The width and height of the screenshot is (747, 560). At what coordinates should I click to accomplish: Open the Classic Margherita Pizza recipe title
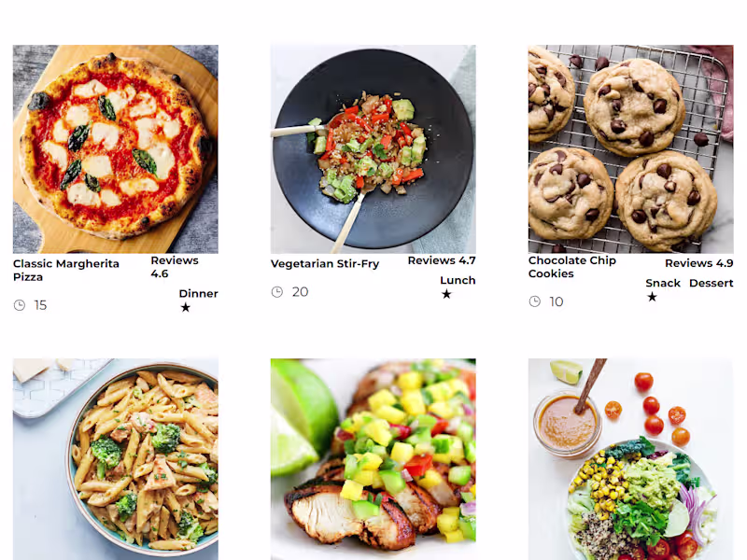[66, 270]
